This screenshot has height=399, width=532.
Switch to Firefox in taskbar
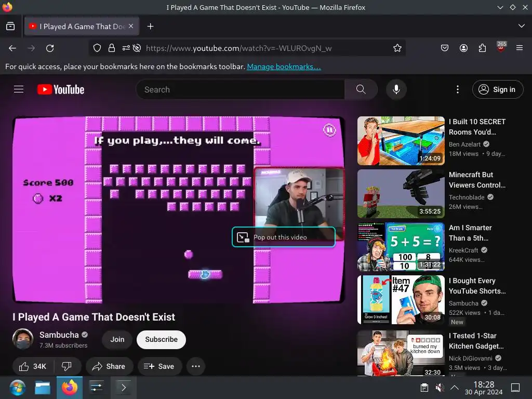coord(70,388)
